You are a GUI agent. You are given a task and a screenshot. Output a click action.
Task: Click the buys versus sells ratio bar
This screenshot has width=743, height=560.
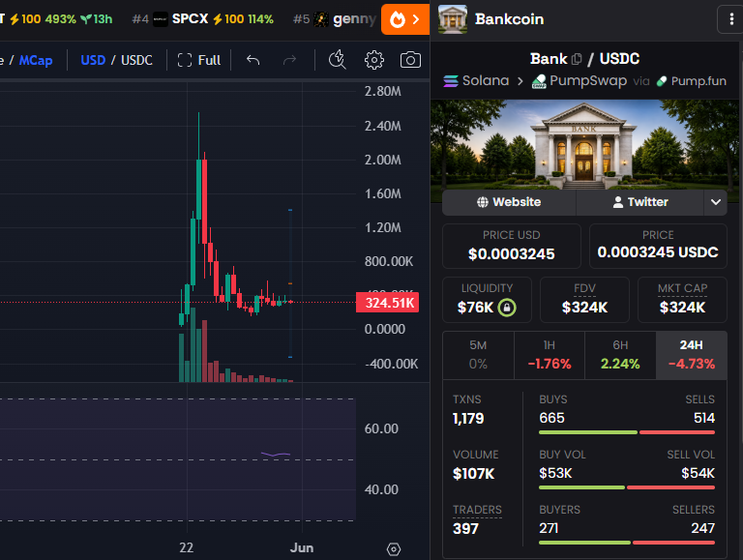coord(627,432)
